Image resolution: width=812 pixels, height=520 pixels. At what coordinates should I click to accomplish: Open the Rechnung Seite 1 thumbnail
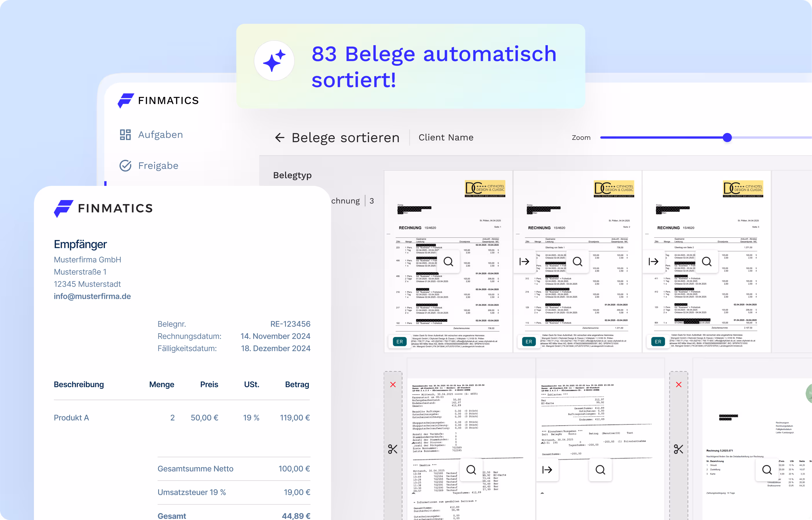point(448,262)
